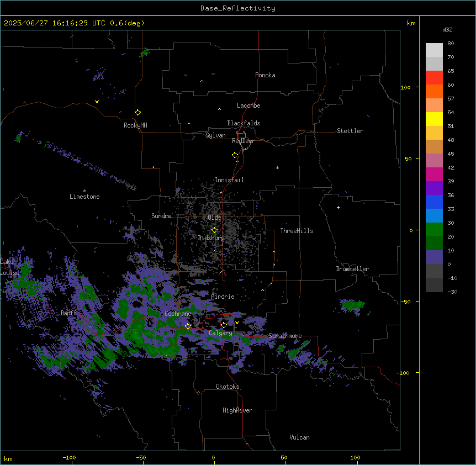The width and height of the screenshot is (476, 465).
Task: Click the 20 dBZ green legend swatch
Action: [x=434, y=243]
